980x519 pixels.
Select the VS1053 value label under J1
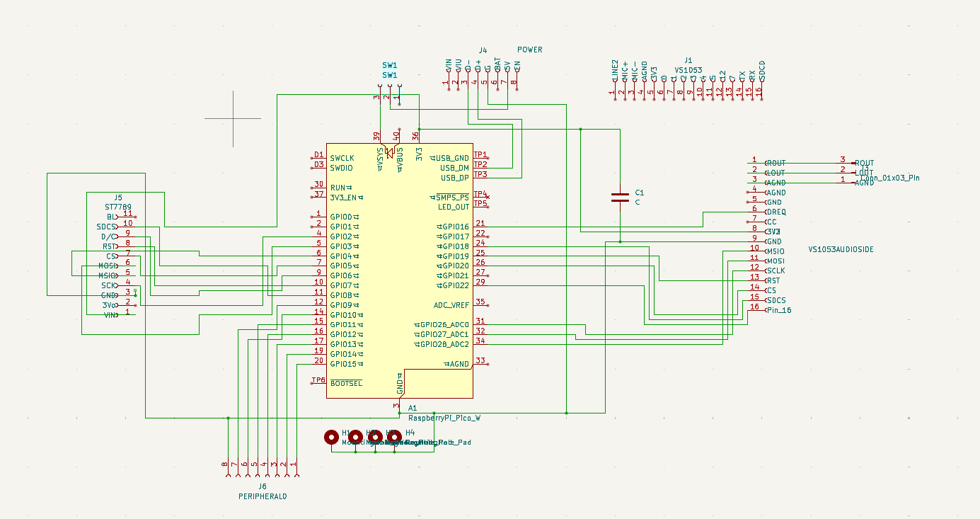click(688, 70)
